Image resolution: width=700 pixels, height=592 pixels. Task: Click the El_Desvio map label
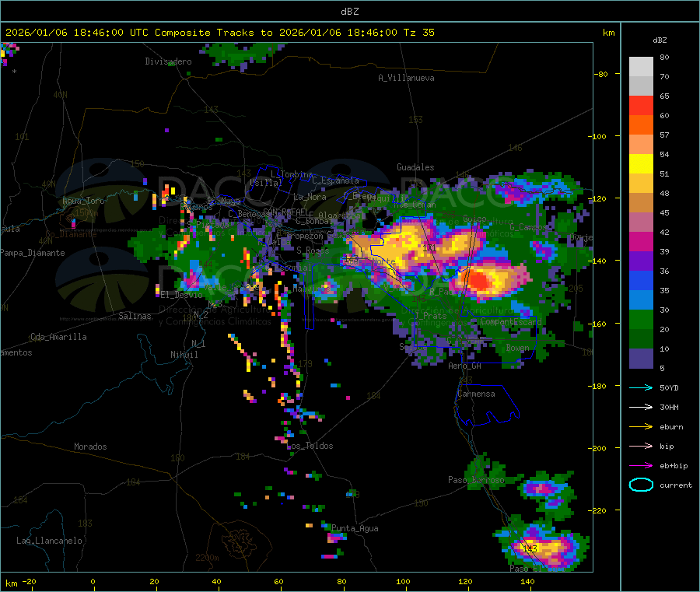pos(182,295)
